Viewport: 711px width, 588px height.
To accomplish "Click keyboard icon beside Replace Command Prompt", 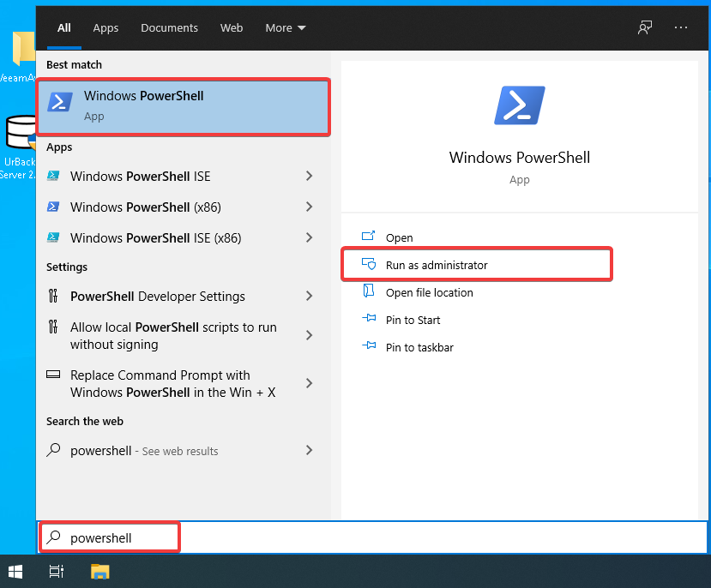I will (53, 375).
